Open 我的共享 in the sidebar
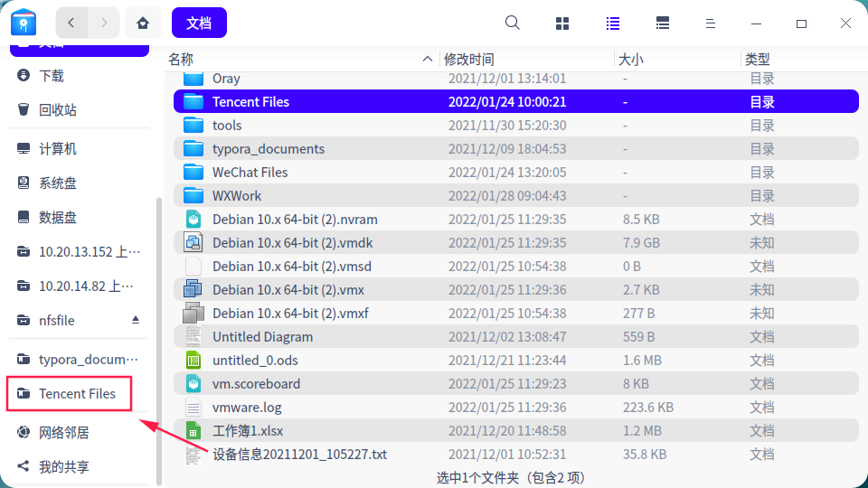Image resolution: width=868 pixels, height=488 pixels. [80, 466]
